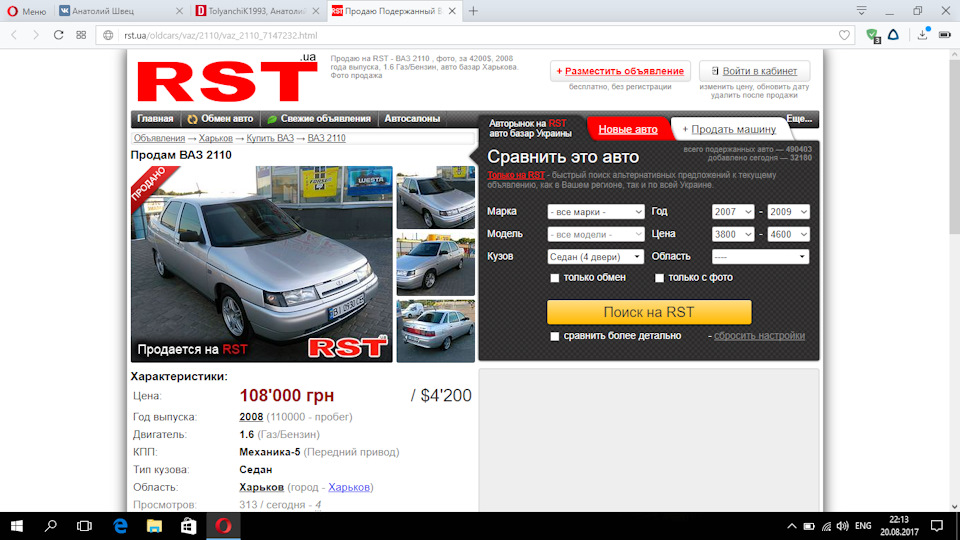Open the bottom rear-view thumbnail photo

[435, 331]
